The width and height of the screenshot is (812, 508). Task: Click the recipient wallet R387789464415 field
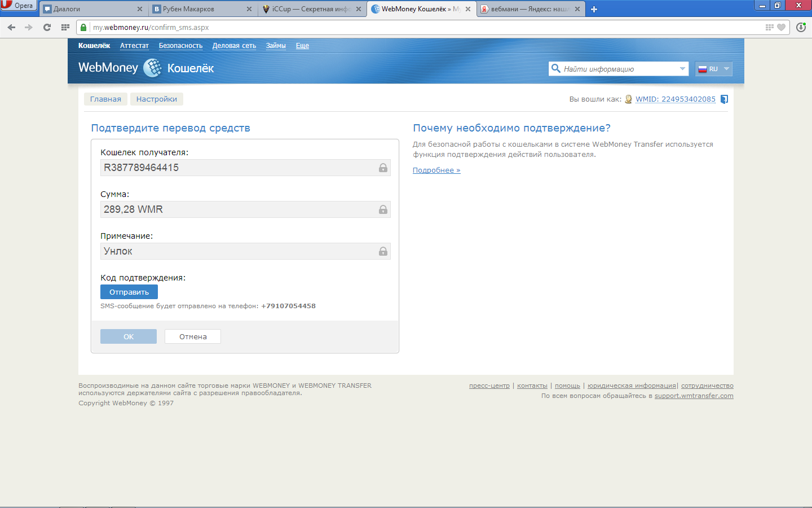tap(246, 168)
